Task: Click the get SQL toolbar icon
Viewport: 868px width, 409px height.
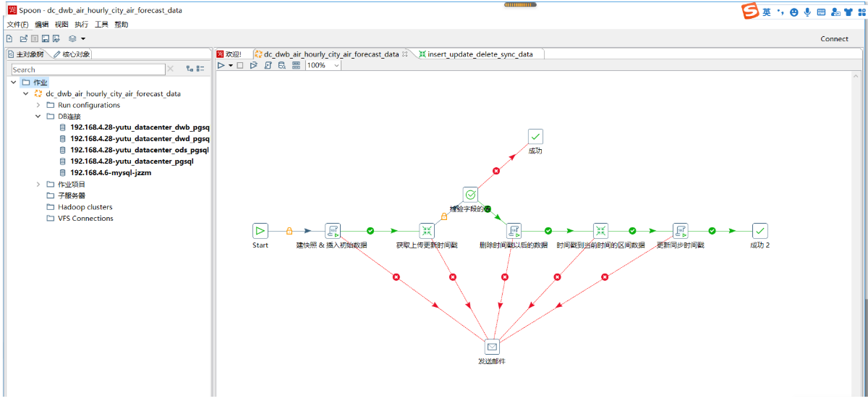Action: point(268,65)
